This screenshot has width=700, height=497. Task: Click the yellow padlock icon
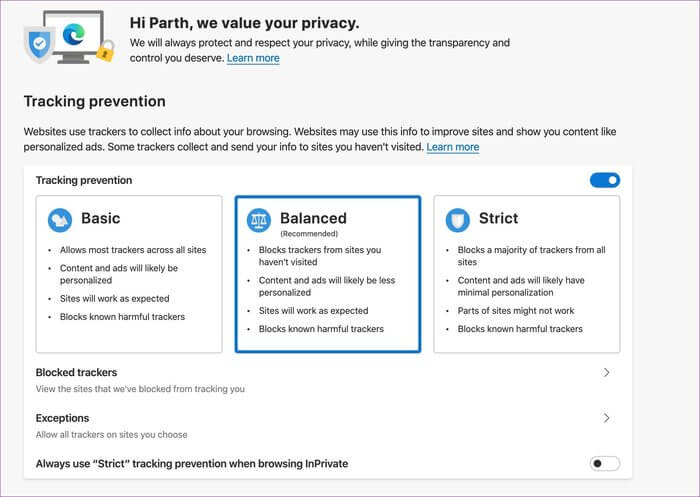point(105,50)
